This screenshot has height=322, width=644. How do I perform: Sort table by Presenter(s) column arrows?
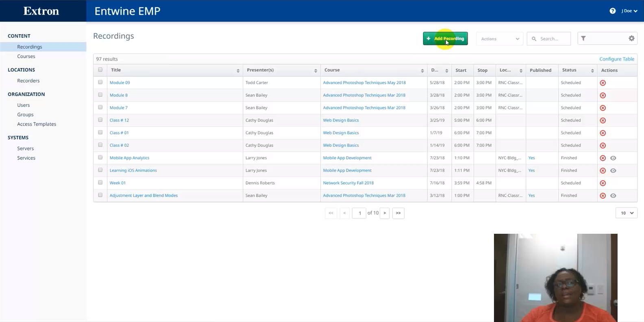315,71
